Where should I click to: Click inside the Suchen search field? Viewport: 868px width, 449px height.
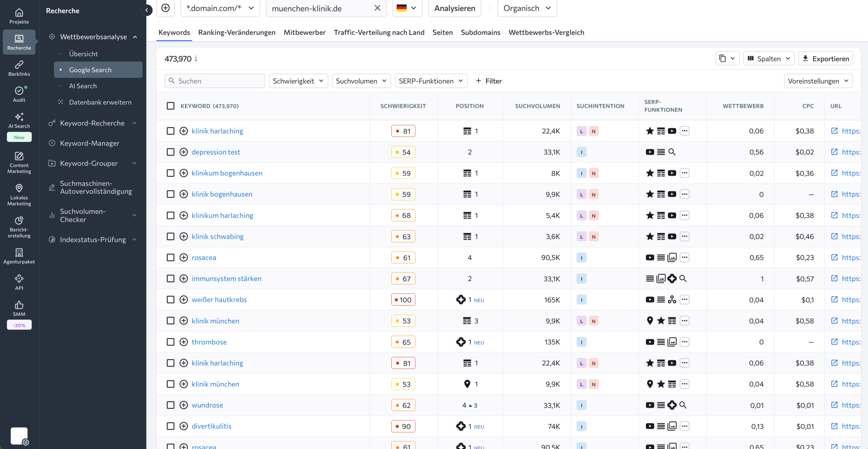tap(215, 81)
